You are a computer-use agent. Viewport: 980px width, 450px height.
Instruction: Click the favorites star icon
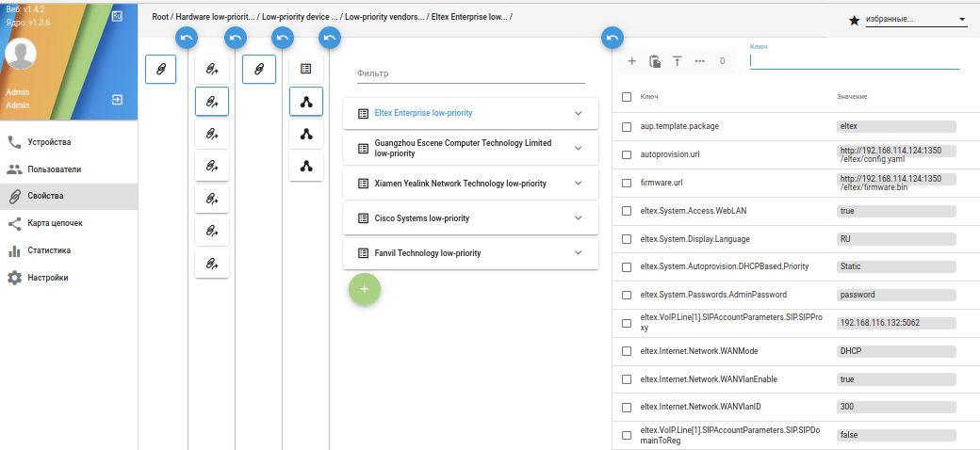[854, 20]
